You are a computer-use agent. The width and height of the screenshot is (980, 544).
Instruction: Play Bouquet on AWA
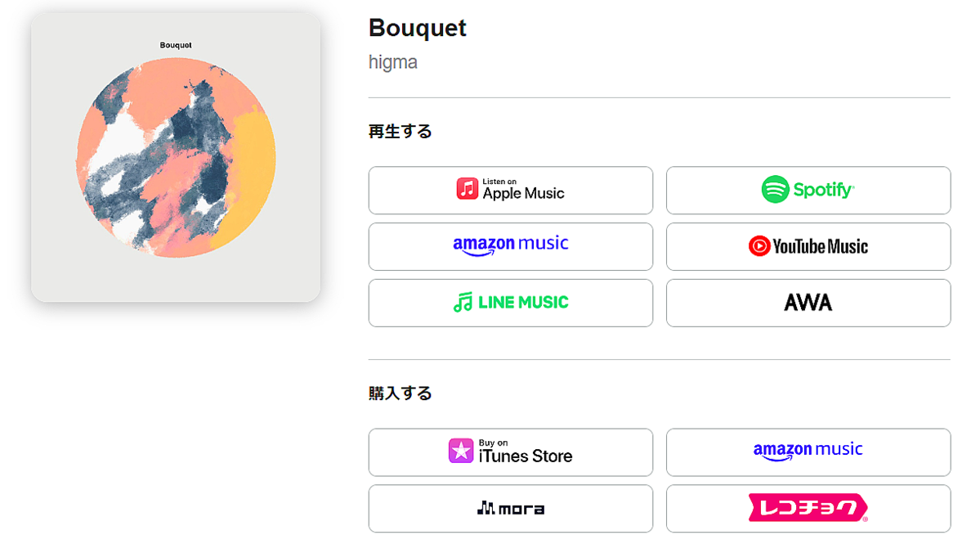pos(808,302)
